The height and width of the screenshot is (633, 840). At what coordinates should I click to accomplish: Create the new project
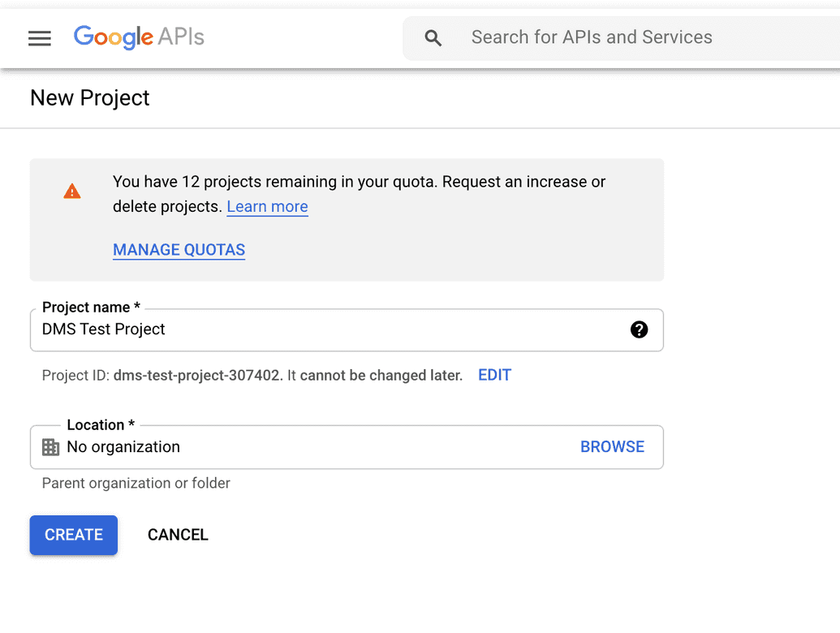73,535
